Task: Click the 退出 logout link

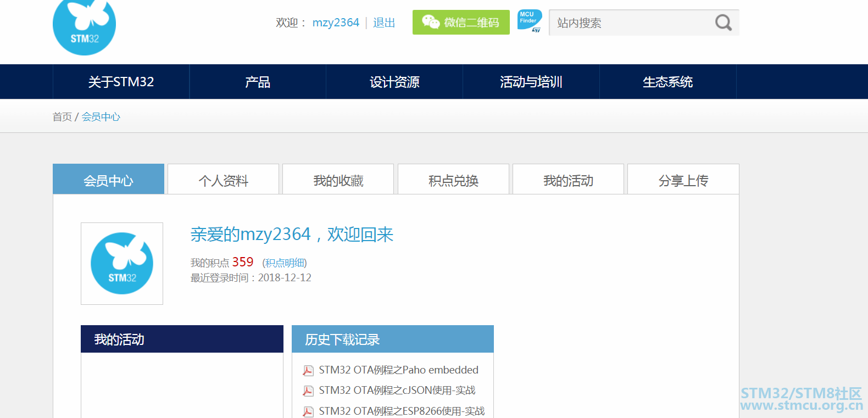Action: pos(384,23)
